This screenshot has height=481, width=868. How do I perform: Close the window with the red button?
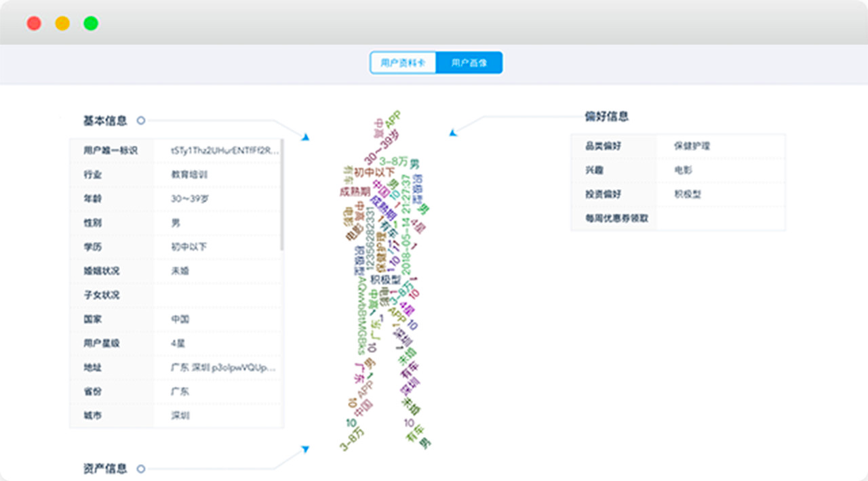pyautogui.click(x=34, y=24)
